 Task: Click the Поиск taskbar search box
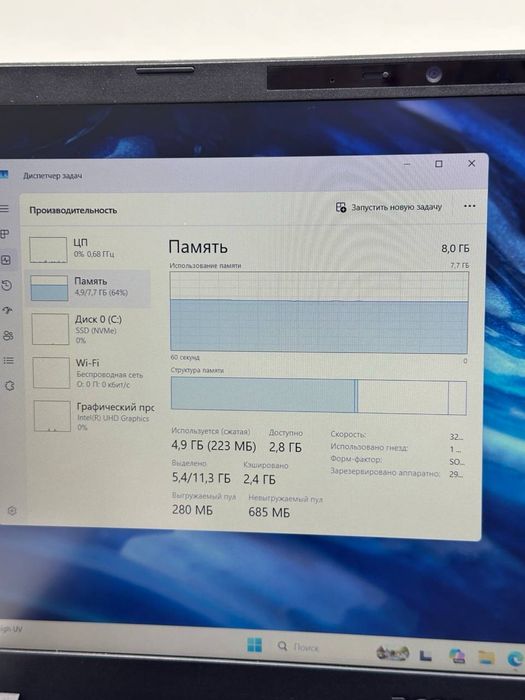(299, 646)
